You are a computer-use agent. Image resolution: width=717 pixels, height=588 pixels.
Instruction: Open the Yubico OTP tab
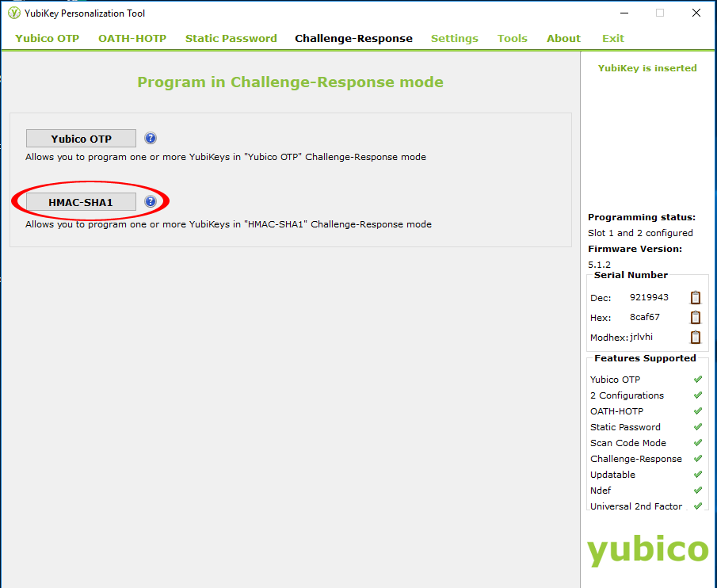(x=47, y=38)
